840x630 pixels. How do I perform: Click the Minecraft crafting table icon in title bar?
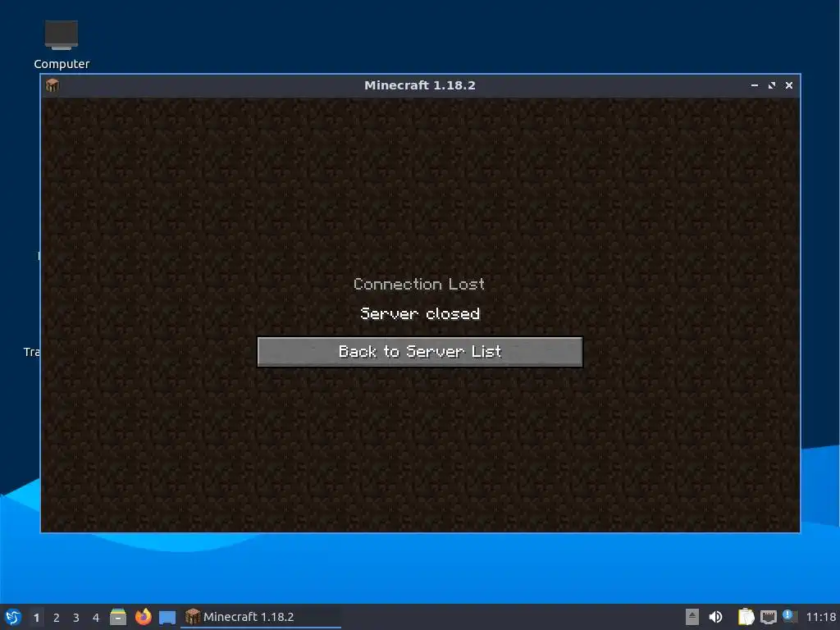[x=52, y=85]
